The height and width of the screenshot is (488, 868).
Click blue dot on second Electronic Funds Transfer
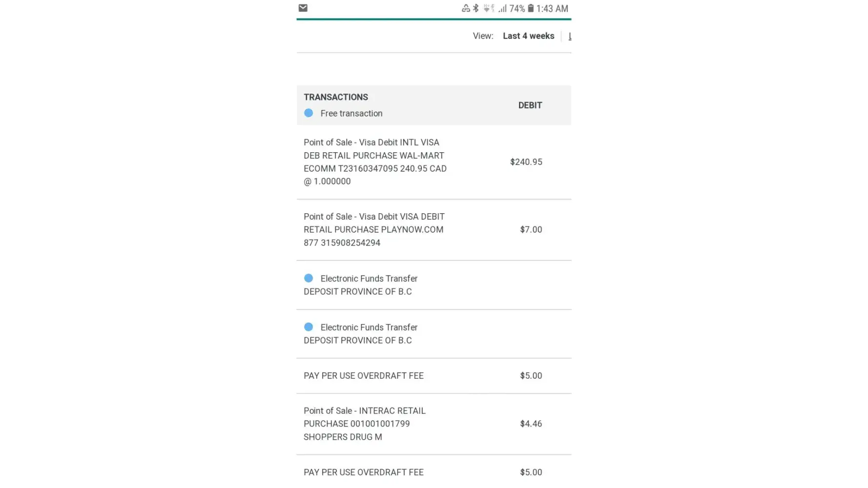click(309, 327)
